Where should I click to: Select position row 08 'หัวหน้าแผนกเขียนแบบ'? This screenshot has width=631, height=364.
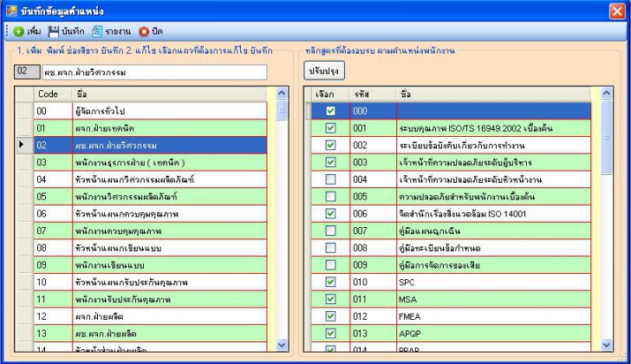(x=150, y=247)
